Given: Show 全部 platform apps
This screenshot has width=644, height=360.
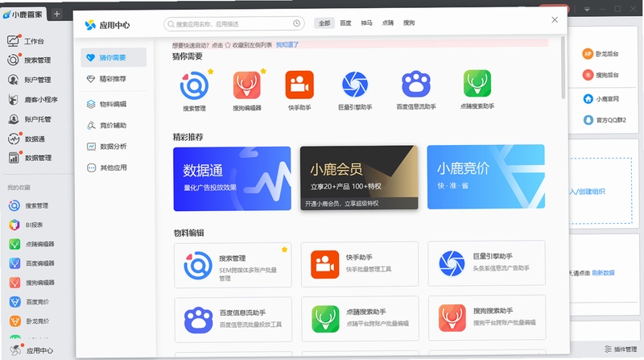Looking at the screenshot, I should coord(324,23).
